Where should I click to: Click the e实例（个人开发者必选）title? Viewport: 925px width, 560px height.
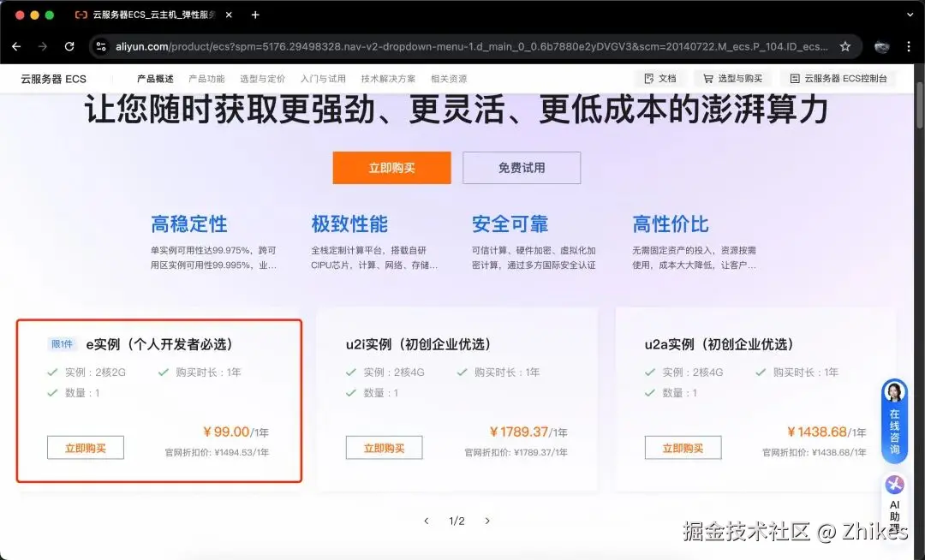[x=160, y=344]
